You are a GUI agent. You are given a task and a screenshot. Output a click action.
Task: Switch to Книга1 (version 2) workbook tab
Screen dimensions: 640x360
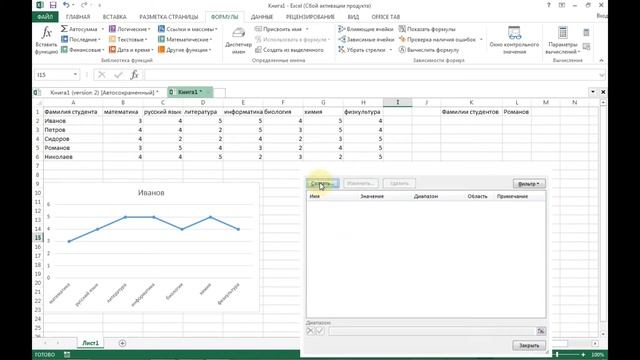click(x=104, y=92)
